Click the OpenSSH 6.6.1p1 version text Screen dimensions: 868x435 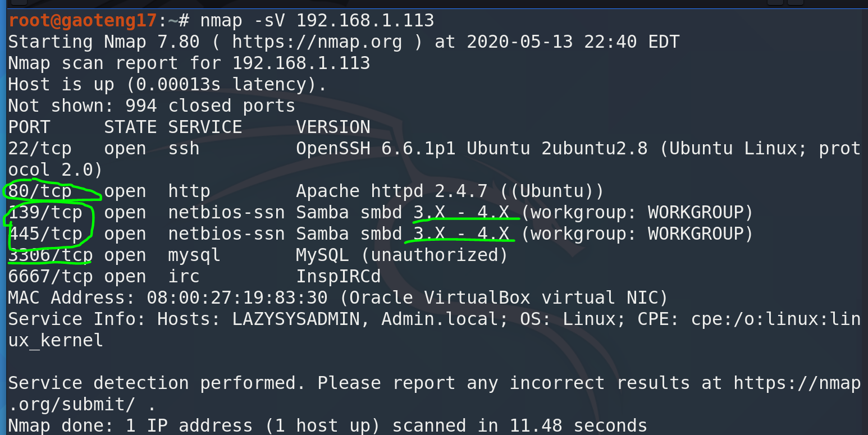376,149
